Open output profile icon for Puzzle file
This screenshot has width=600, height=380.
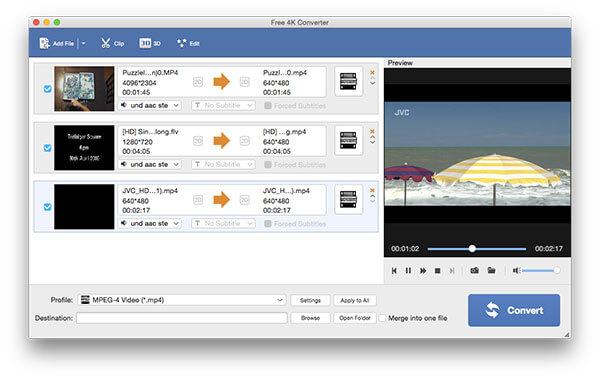coord(348,82)
